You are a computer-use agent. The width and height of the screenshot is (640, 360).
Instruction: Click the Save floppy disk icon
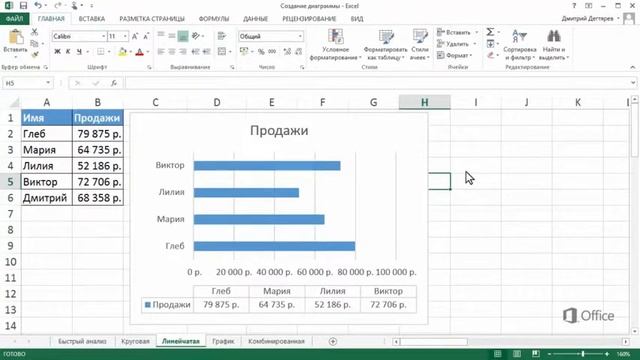23,6
